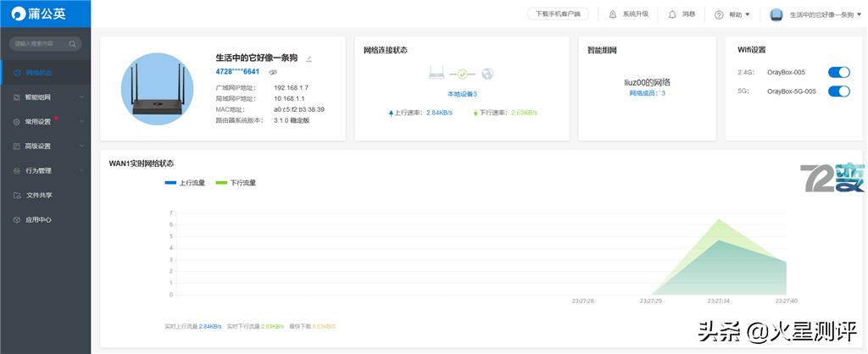Viewport: 868px width, 354px height.
Task: Expand the 行为管理 chevron
Action: pos(82,171)
